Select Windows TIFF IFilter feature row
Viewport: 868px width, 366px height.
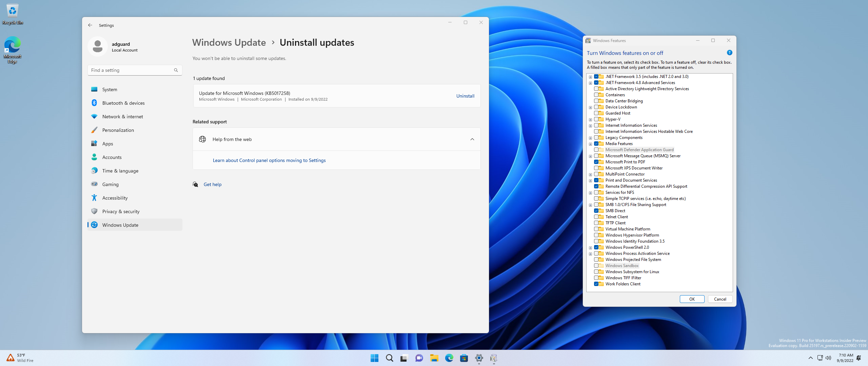point(623,278)
